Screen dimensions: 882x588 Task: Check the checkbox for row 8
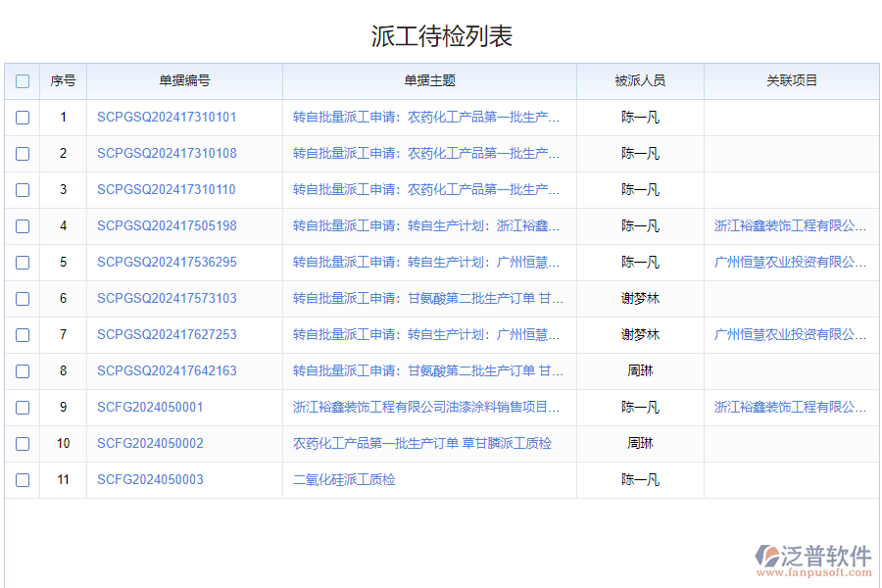[23, 370]
